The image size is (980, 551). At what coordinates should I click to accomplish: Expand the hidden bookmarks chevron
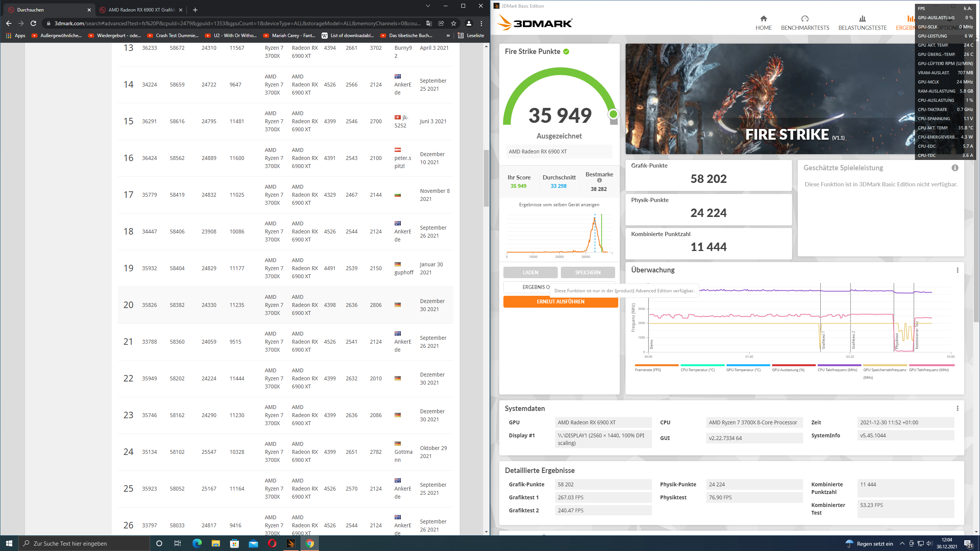pos(448,36)
